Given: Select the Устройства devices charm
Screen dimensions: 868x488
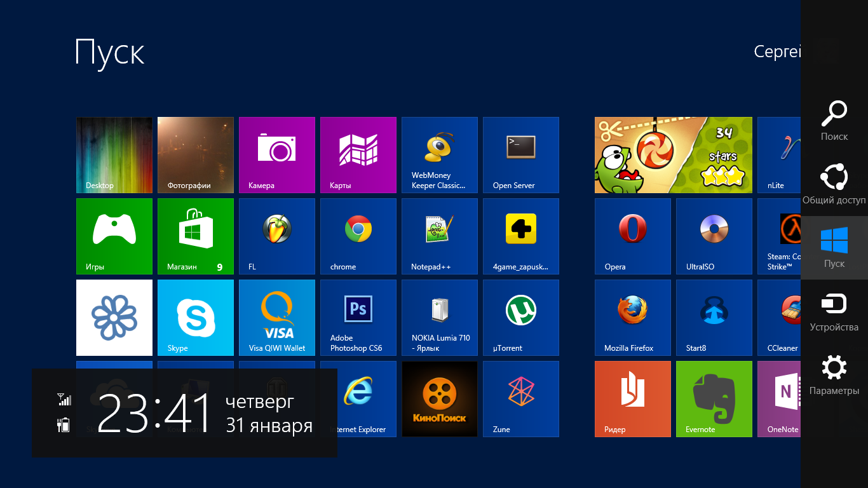Looking at the screenshot, I should (x=834, y=311).
